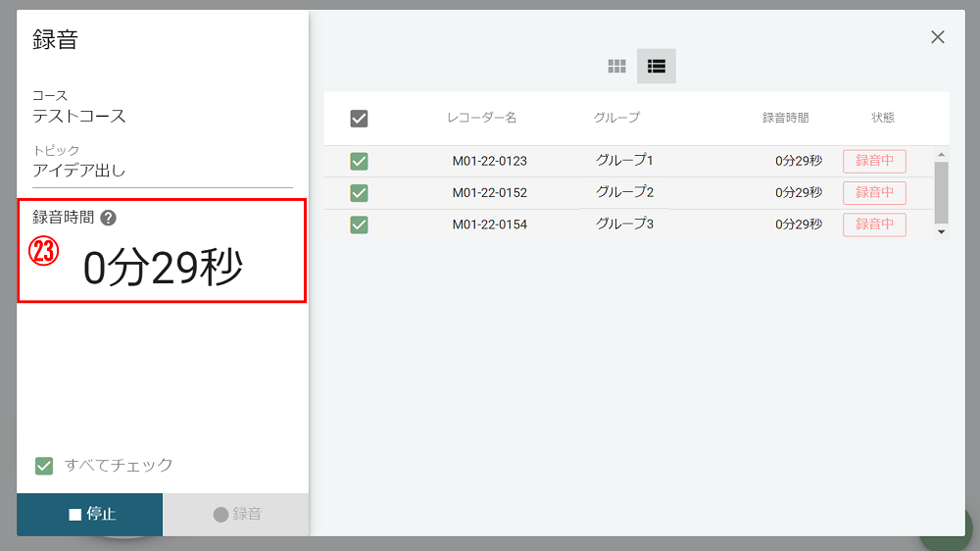Toggle the すべてチェック checkbox
Viewport: 980px width, 551px height.
point(44,466)
